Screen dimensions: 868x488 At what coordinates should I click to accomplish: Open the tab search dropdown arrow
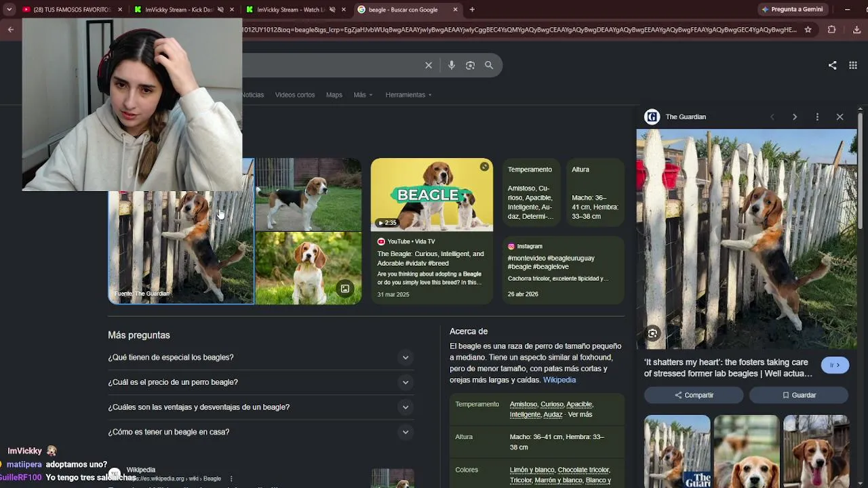[9, 9]
